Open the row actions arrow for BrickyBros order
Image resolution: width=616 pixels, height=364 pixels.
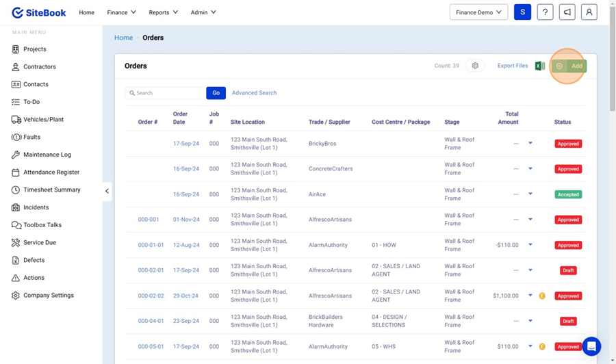pyautogui.click(x=530, y=144)
